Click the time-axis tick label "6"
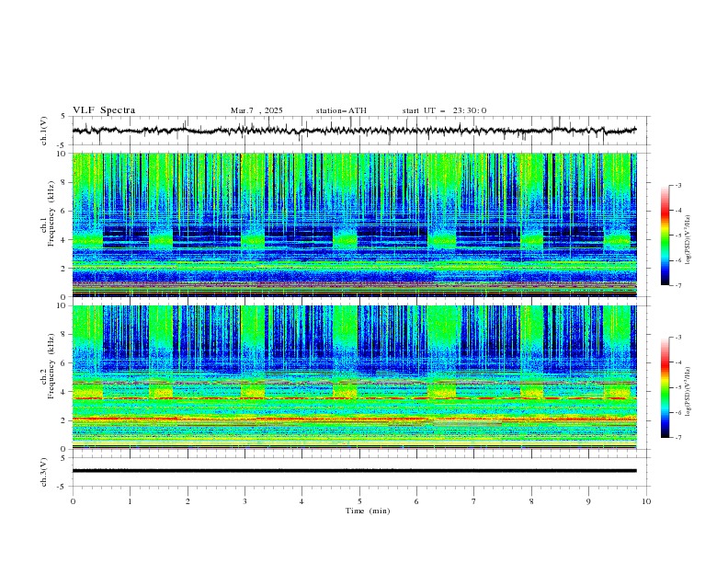The width and height of the screenshot is (728, 563). [x=416, y=501]
